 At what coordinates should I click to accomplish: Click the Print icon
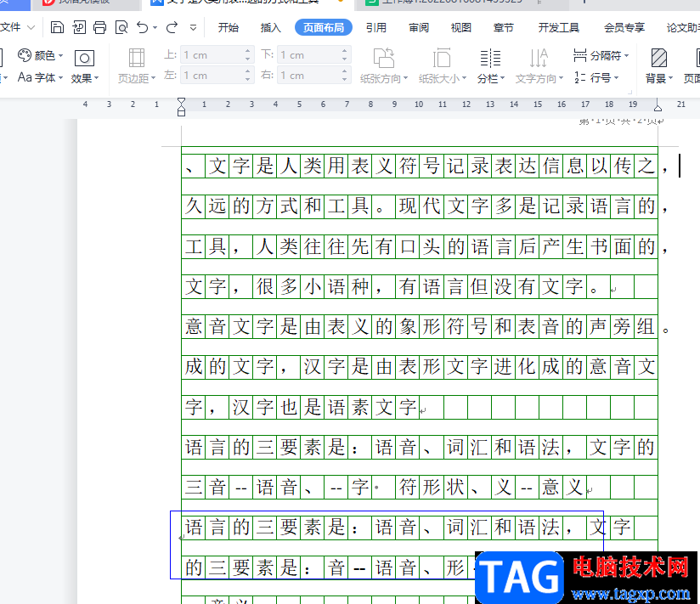(99, 28)
